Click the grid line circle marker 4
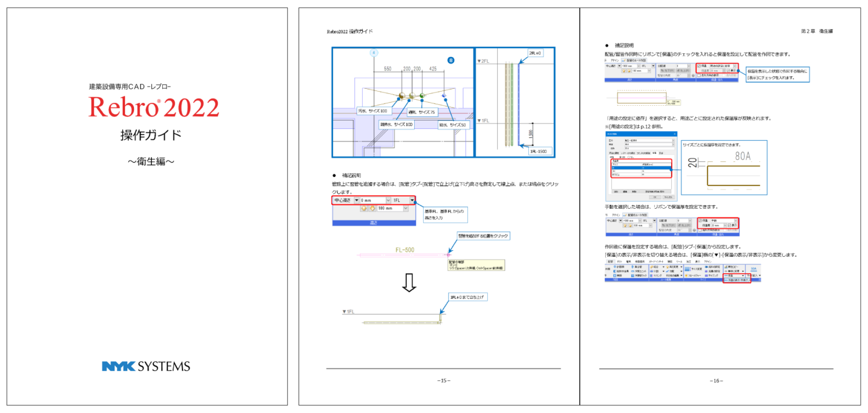The width and height of the screenshot is (868, 413). click(x=374, y=53)
